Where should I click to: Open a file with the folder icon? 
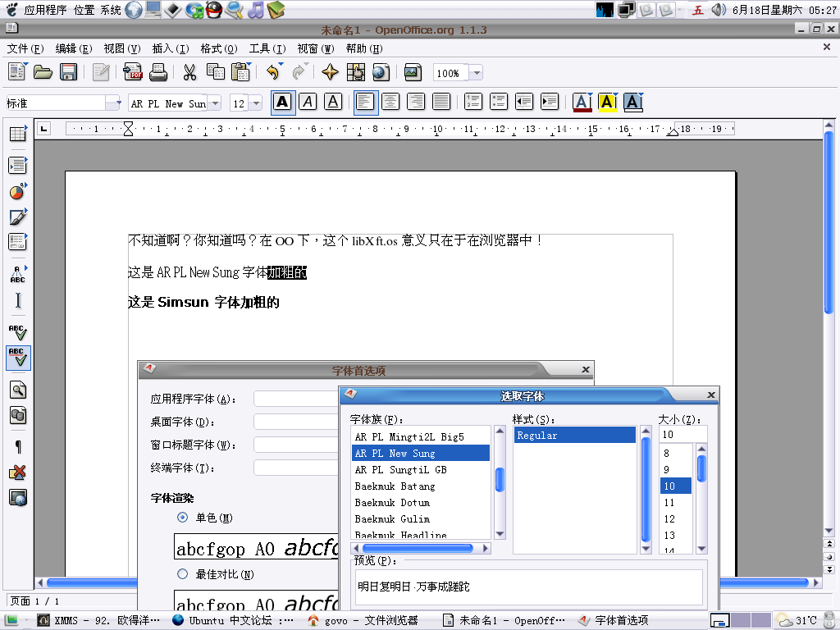tap(43, 72)
